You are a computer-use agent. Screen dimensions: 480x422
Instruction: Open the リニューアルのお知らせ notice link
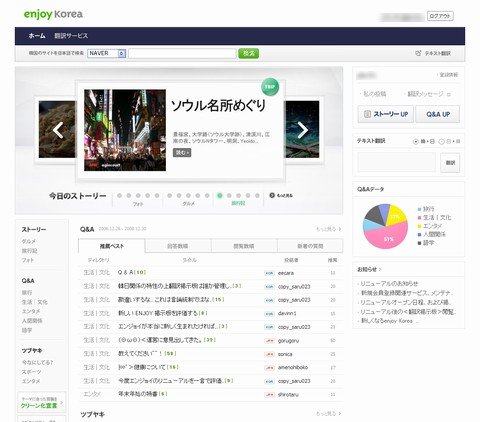(389, 283)
